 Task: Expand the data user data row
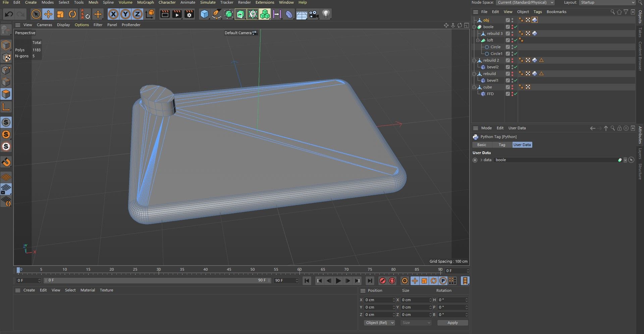pos(481,160)
